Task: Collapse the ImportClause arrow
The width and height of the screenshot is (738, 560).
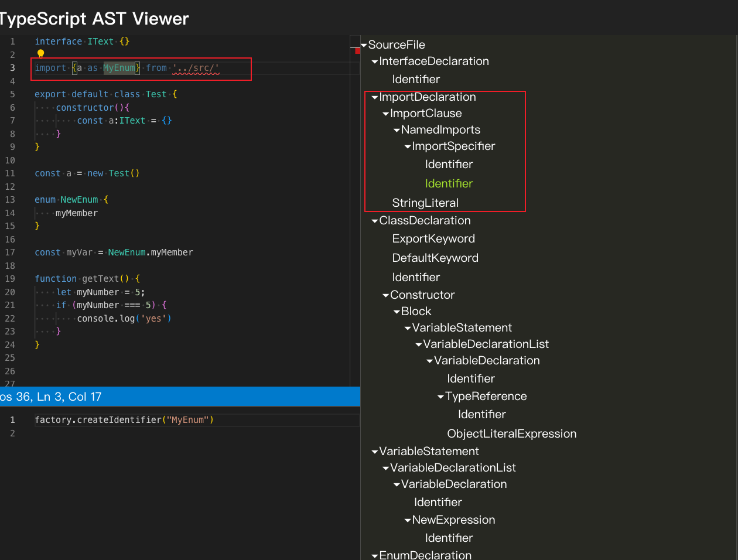Action: tap(385, 114)
